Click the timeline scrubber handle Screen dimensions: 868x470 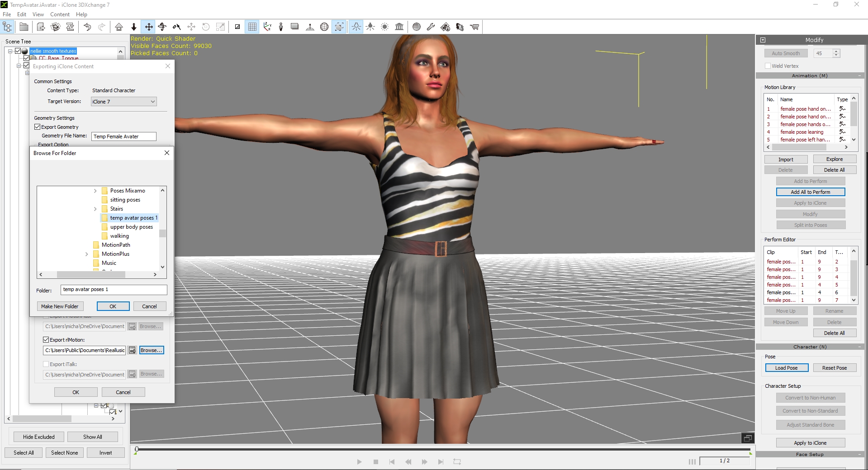pos(137,449)
